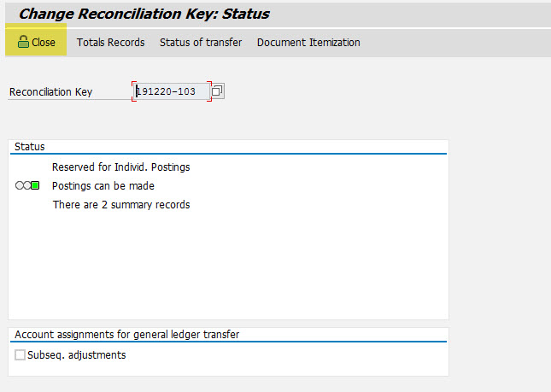Click "Postings can be made" status text
The height and width of the screenshot is (392, 551).
pos(103,186)
